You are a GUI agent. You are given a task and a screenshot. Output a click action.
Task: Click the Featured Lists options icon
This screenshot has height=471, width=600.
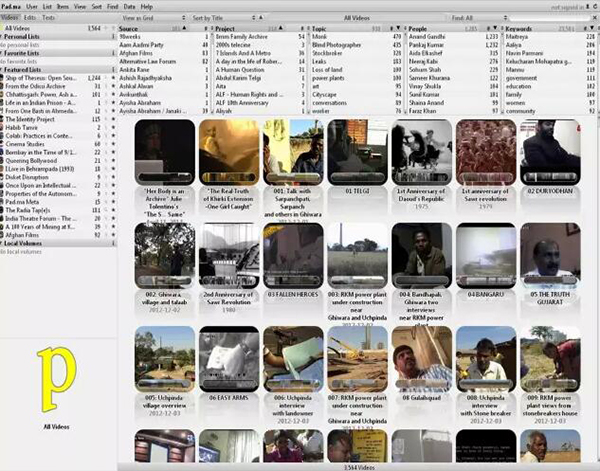tap(113, 70)
